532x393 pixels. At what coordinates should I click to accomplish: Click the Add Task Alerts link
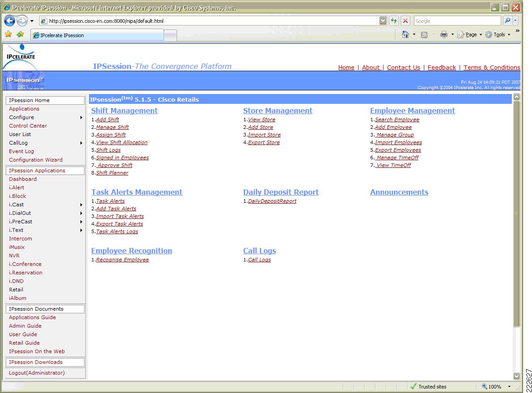click(x=116, y=209)
